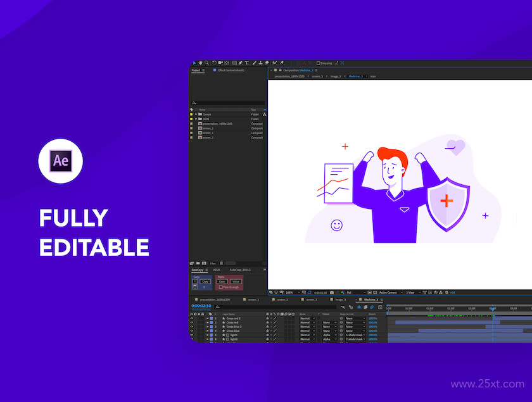Open the Project panel tab
Viewport: 532px width, 402px height.
pos(196,70)
